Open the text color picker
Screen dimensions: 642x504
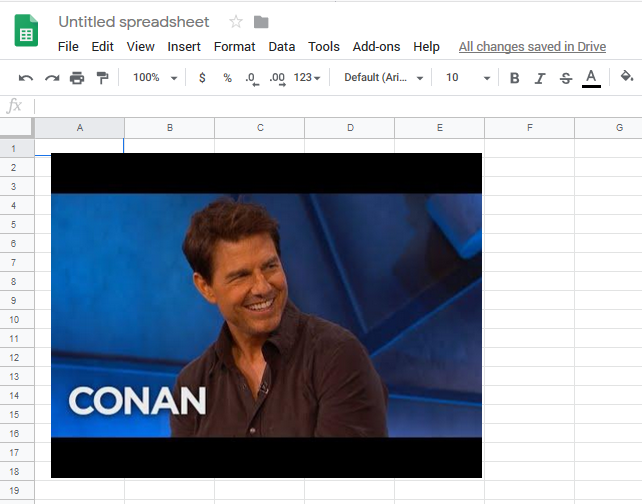point(591,78)
